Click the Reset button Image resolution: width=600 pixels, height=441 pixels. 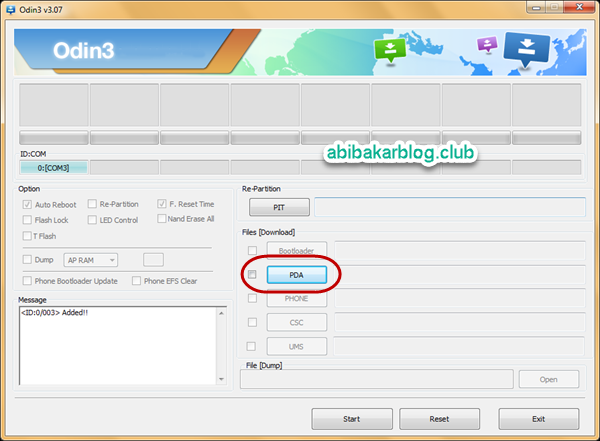click(x=439, y=419)
